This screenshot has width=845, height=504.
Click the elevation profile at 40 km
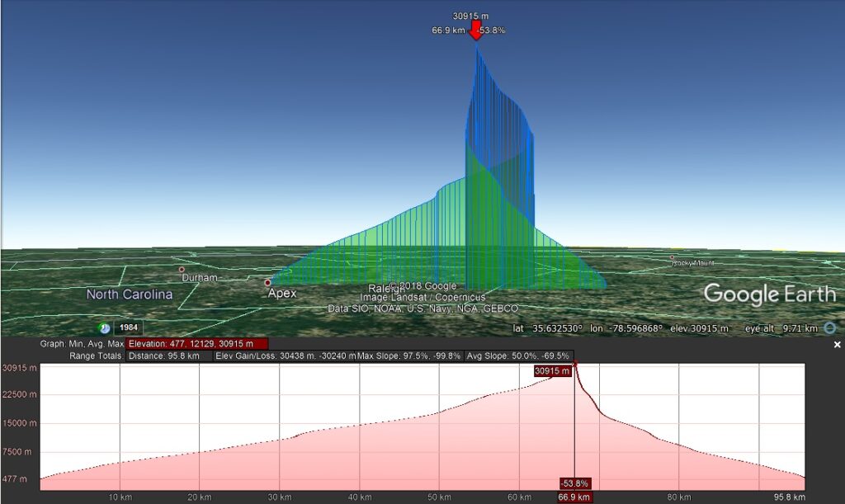[360, 426]
